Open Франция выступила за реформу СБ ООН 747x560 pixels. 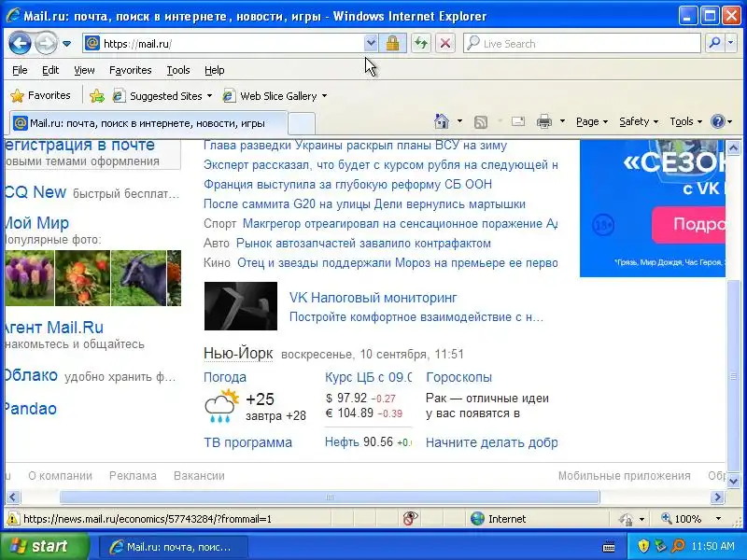pos(347,184)
